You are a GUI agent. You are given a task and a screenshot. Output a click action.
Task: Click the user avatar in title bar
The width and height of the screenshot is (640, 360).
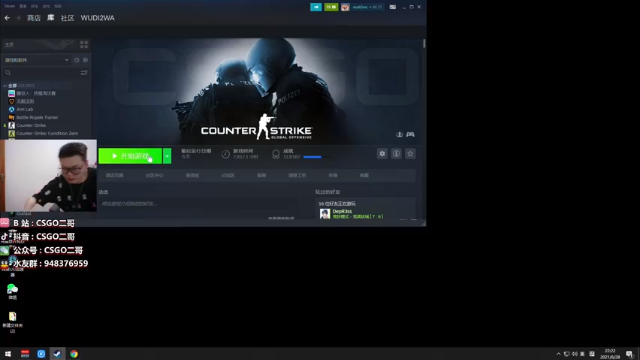tap(345, 7)
